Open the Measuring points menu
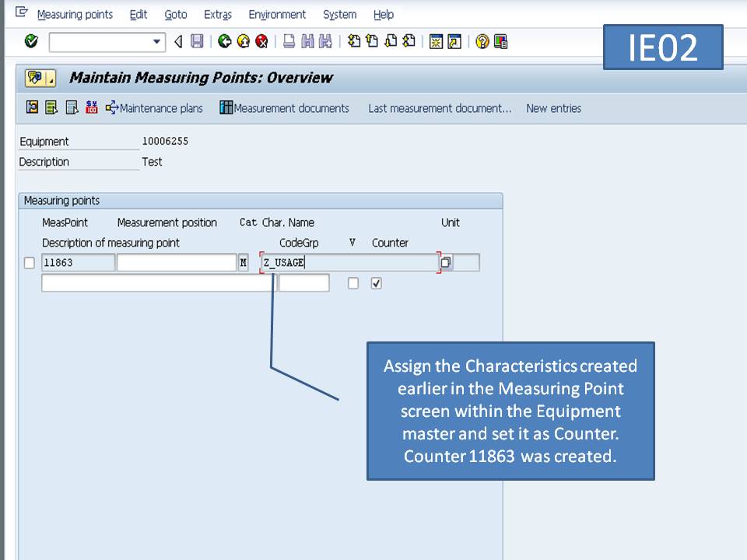This screenshot has height=560, width=747. [x=75, y=15]
